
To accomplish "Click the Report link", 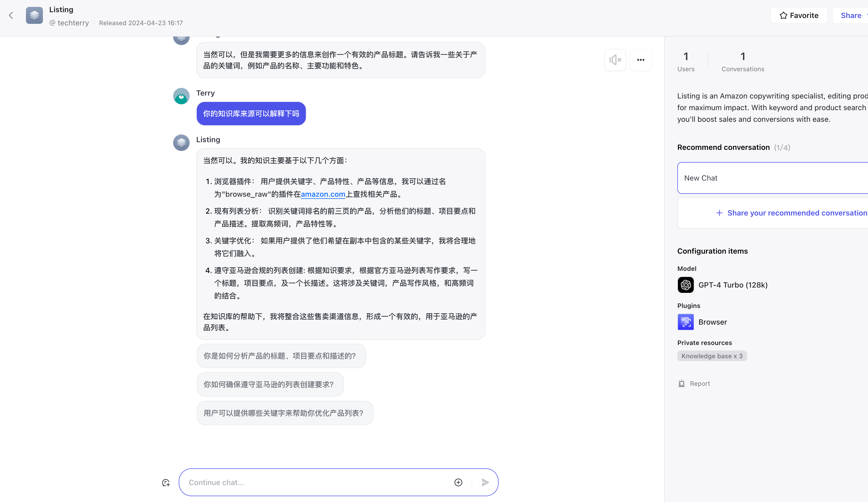I will pyautogui.click(x=700, y=384).
